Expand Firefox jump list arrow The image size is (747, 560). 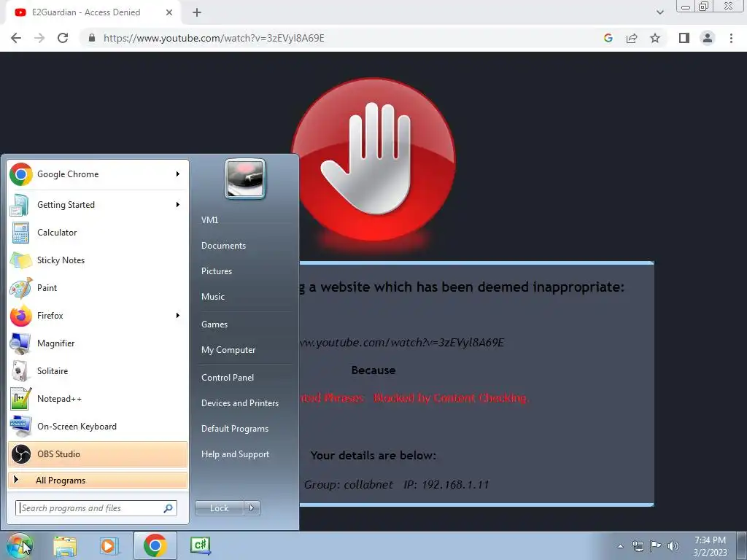(178, 315)
